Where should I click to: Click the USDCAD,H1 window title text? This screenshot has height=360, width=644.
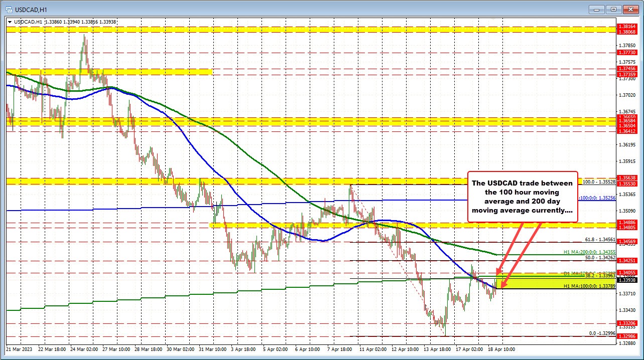point(30,9)
